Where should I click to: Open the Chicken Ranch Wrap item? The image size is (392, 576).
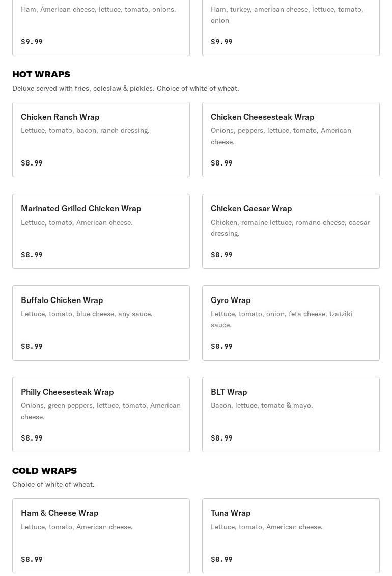101,139
